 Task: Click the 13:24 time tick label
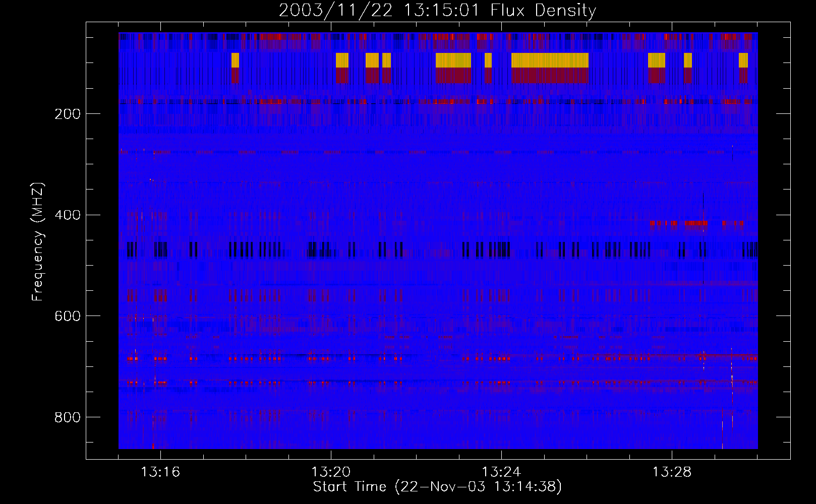[x=501, y=472]
